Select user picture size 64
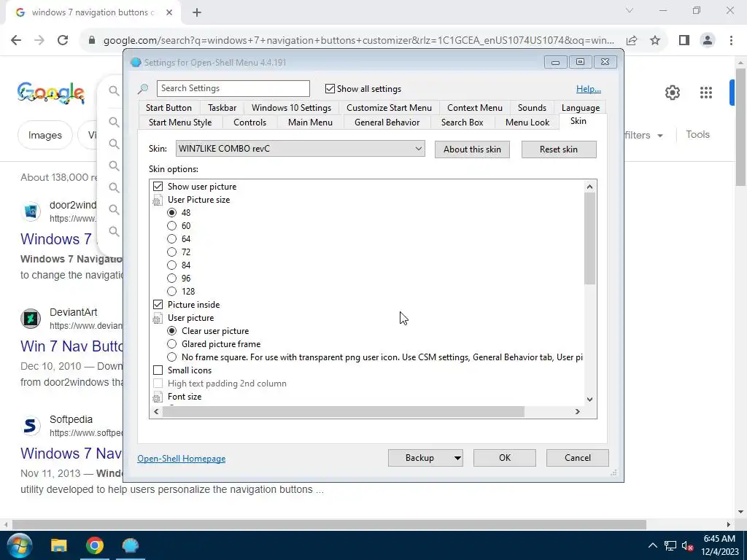Image resolution: width=747 pixels, height=560 pixels. coord(171,238)
